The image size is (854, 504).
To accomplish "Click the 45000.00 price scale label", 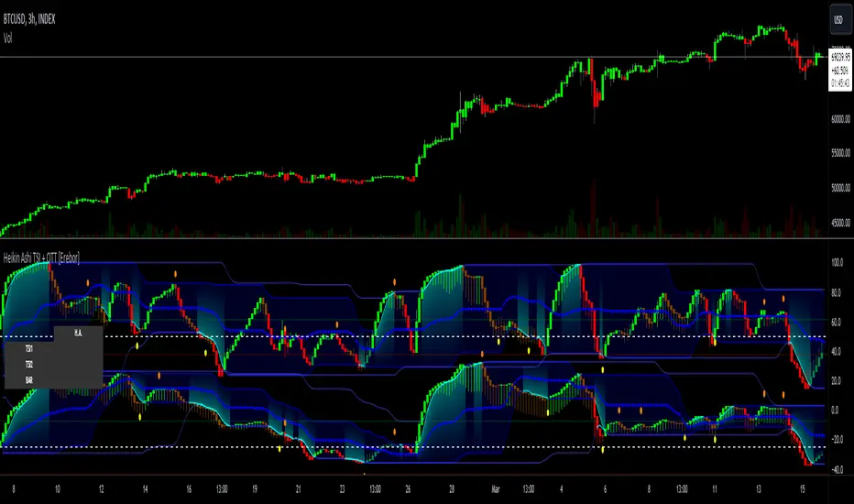I will click(839, 222).
